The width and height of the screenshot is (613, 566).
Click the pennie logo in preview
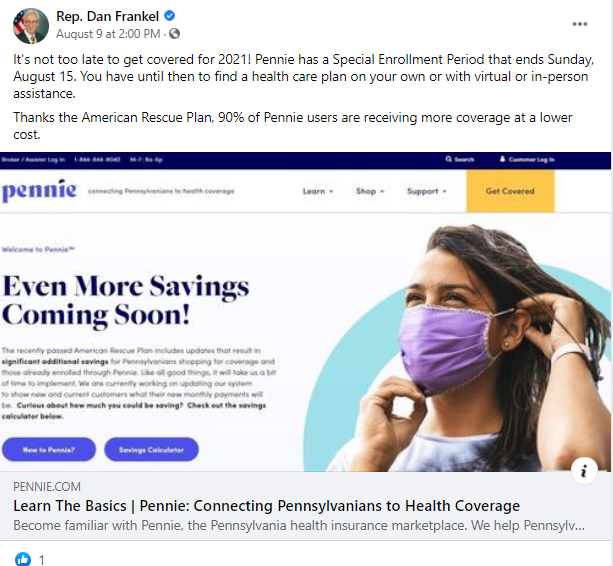39,191
